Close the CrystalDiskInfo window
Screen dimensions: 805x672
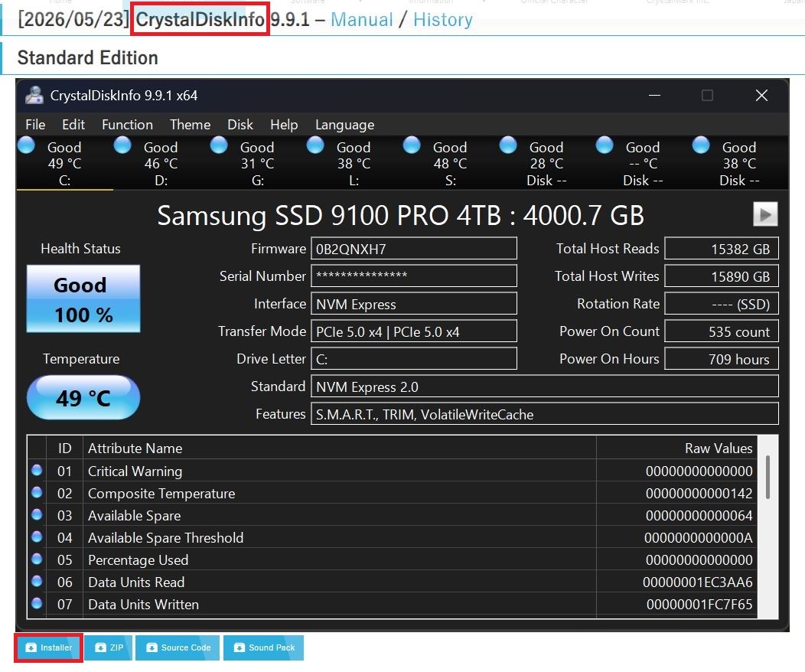tap(761, 96)
